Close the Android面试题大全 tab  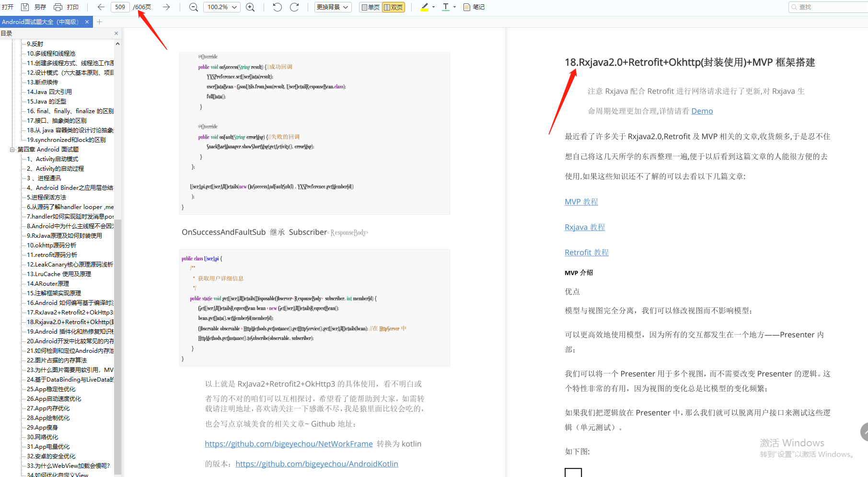pyautogui.click(x=87, y=22)
